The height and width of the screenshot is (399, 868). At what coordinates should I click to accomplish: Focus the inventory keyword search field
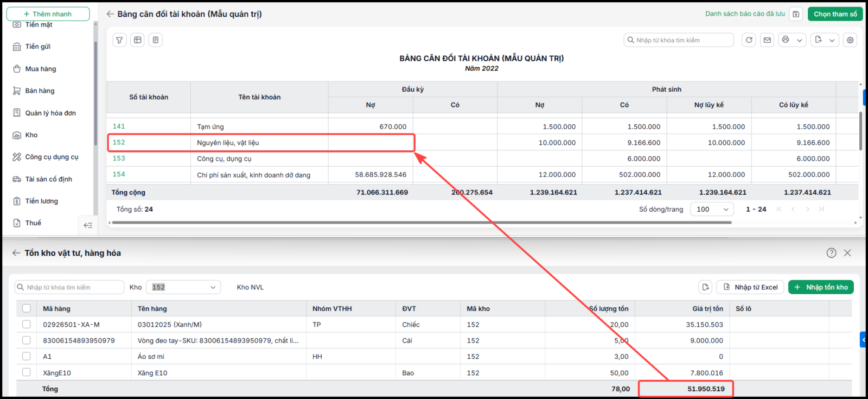pyautogui.click(x=69, y=287)
